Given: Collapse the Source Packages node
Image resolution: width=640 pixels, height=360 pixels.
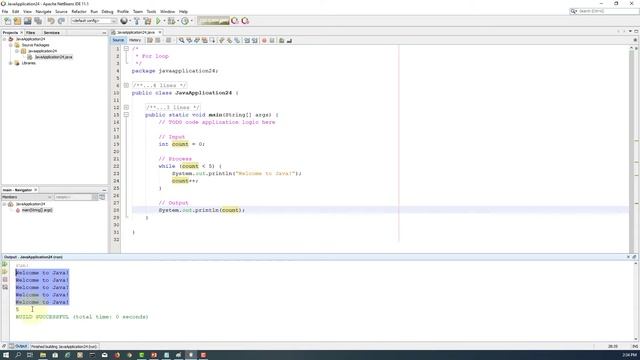Looking at the screenshot, I should tap(11, 45).
